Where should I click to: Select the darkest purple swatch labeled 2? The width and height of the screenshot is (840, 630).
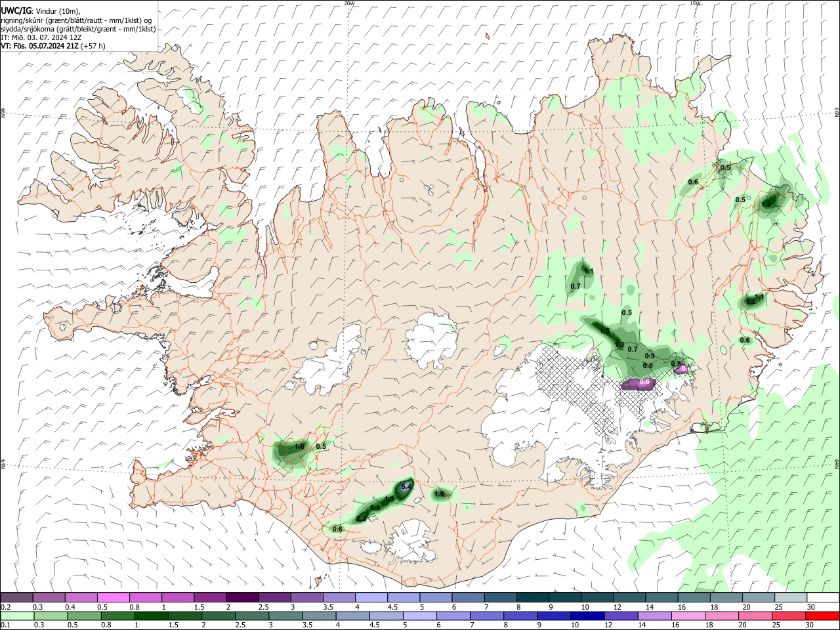[x=242, y=597]
